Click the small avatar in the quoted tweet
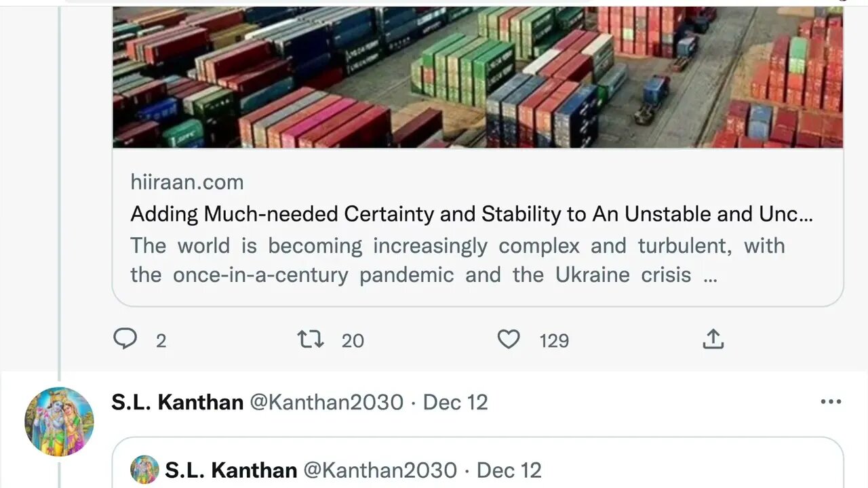The image size is (868, 488). (144, 470)
